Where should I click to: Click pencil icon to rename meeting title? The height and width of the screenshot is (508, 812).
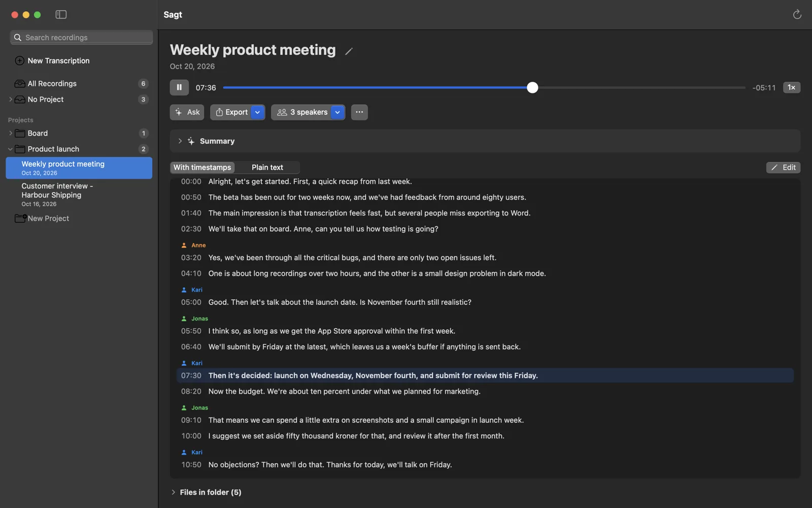click(x=349, y=51)
